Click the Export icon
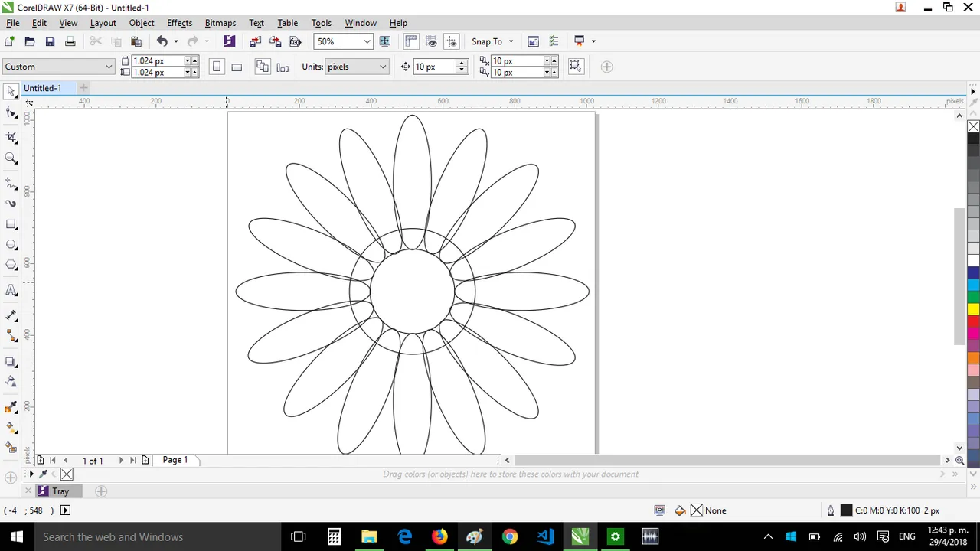980x551 pixels. pyautogui.click(x=275, y=41)
